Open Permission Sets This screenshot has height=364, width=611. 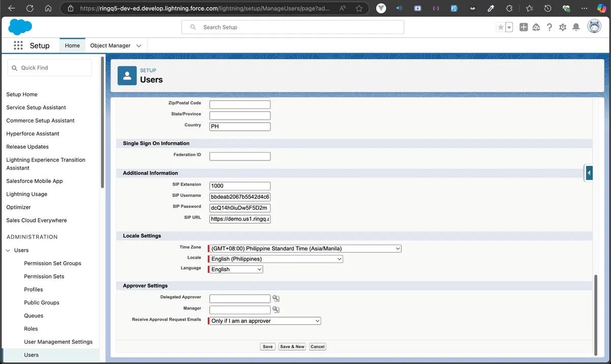click(x=44, y=276)
